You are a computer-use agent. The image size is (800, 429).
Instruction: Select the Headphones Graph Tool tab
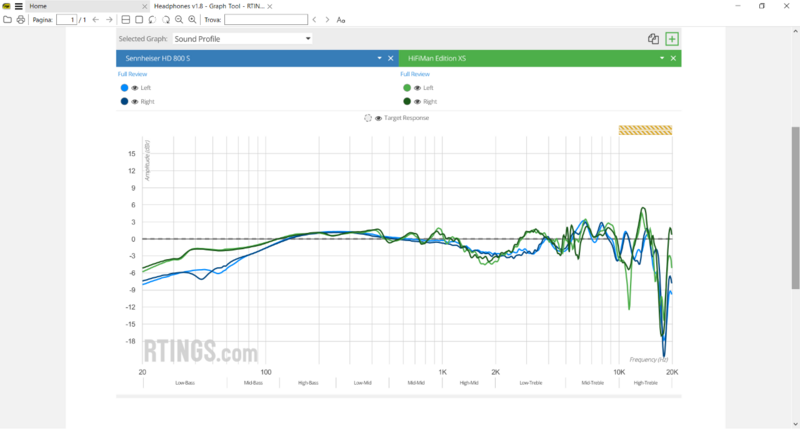click(x=208, y=6)
